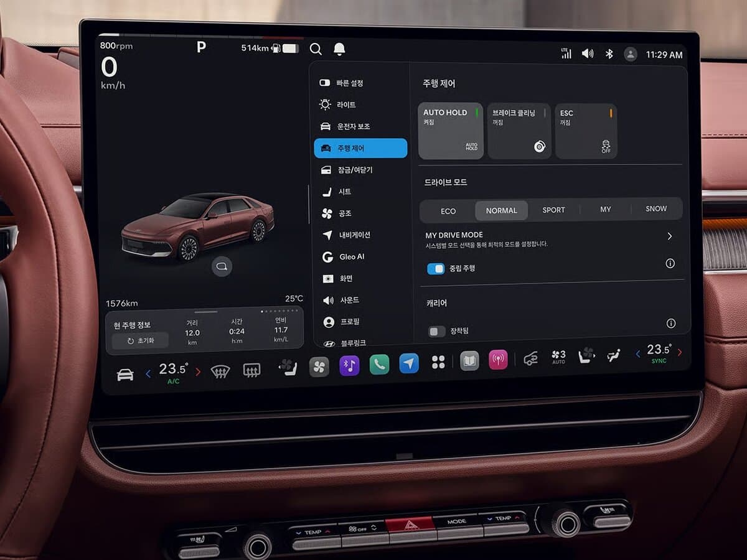The image size is (747, 560).
Task: Tap the 11:29 AM clock
Action: [x=664, y=55]
